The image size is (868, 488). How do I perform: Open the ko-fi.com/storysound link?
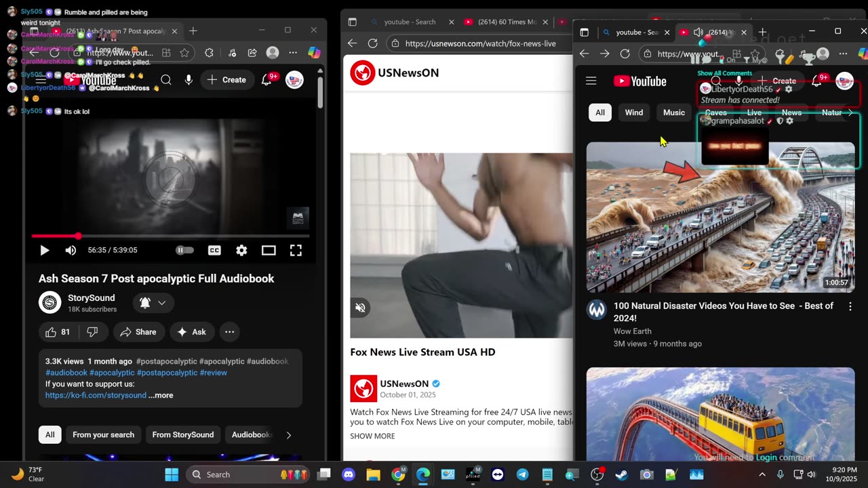pyautogui.click(x=96, y=395)
